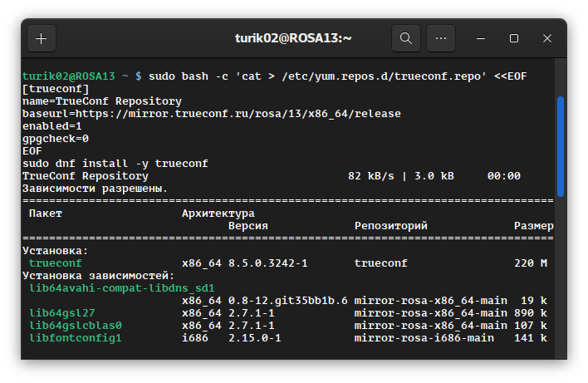Screen dimensions: 588x383
Task: Click the 141 k size value
Action: pos(531,338)
